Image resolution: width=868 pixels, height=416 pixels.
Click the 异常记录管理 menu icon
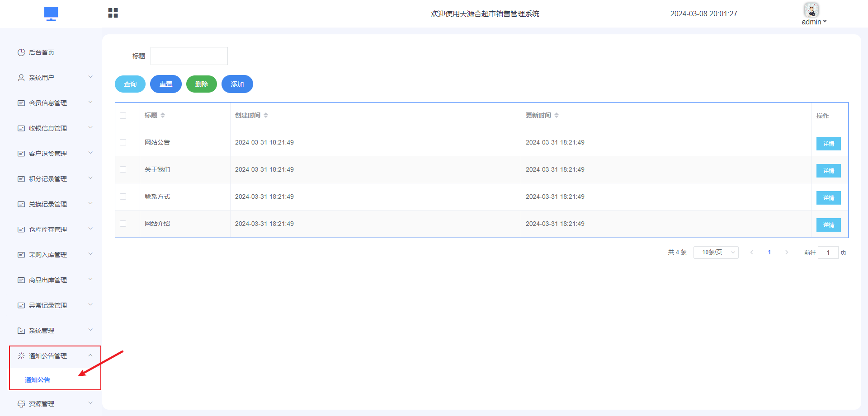tap(21, 305)
